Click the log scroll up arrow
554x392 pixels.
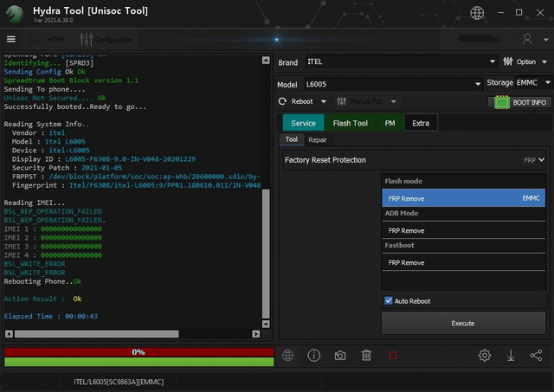[x=266, y=60]
